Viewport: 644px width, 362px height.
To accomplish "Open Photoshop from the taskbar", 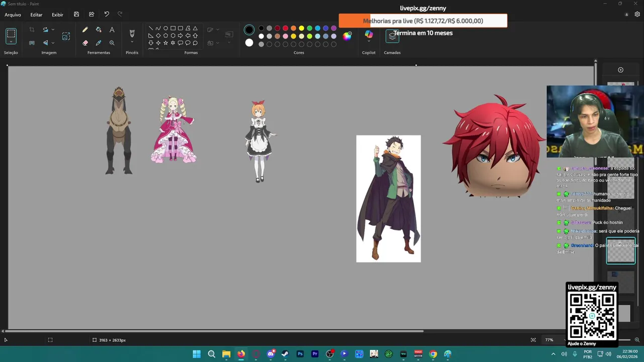I will point(300,354).
